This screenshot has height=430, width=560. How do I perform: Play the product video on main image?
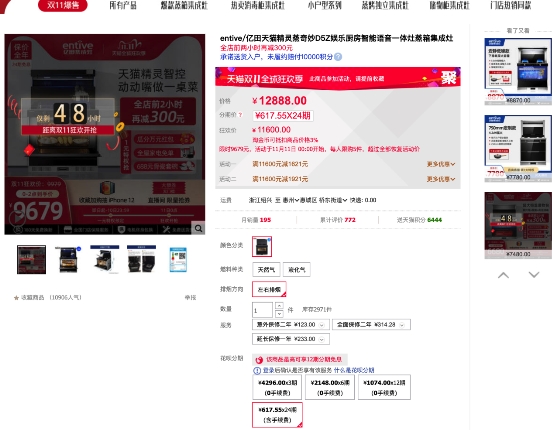click(x=17, y=218)
